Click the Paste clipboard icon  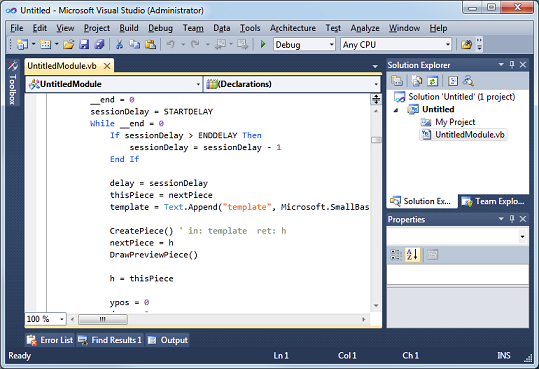coord(150,44)
